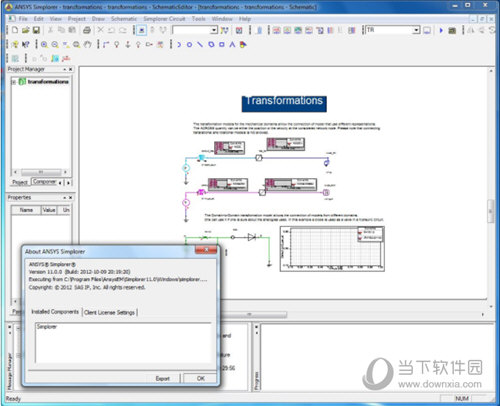The image size is (500, 406).
Task: Select the highlighted select-mode toolbar icon
Action: pos(142,30)
